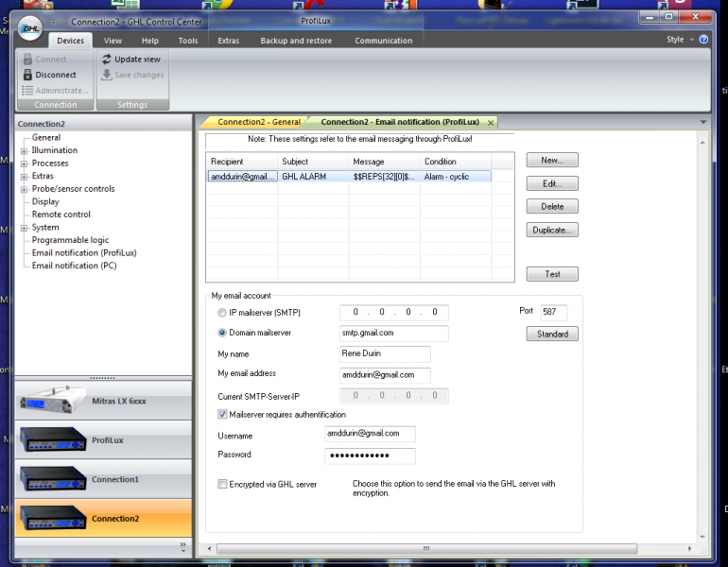The width and height of the screenshot is (728, 567).
Task: Open help via the blue question mark icon
Action: coord(703,40)
